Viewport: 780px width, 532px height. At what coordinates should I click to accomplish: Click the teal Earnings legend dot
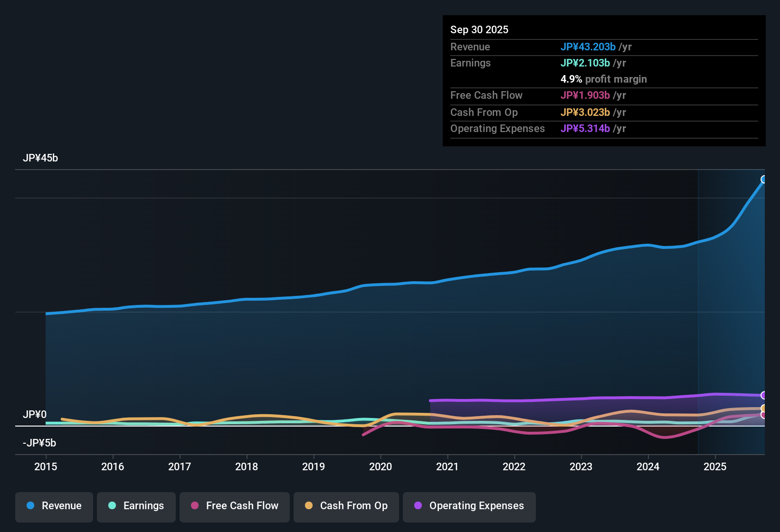[112, 506]
